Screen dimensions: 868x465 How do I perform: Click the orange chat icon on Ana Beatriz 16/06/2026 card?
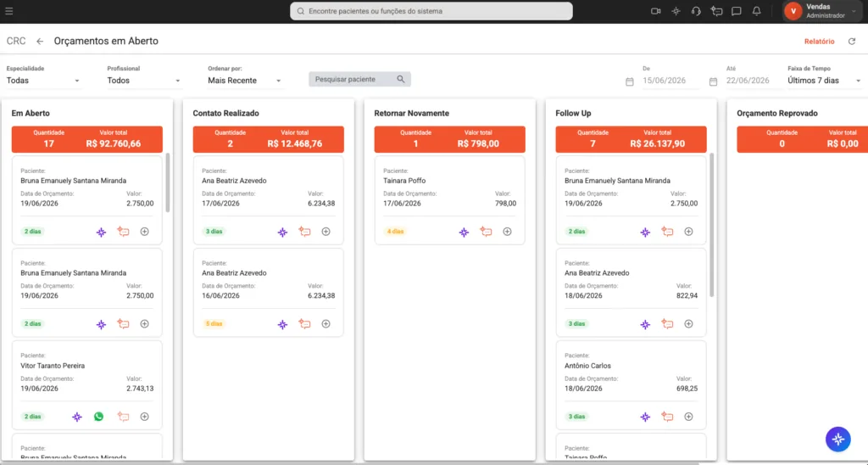point(304,323)
